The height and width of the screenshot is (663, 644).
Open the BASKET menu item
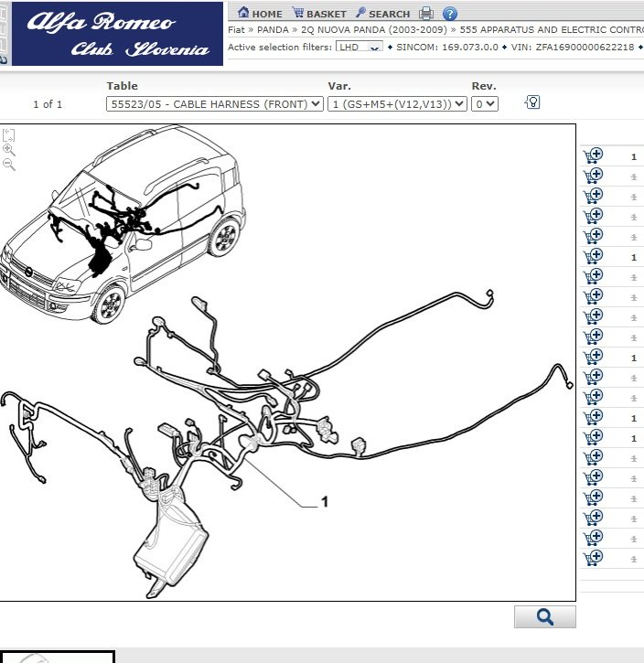319,14
